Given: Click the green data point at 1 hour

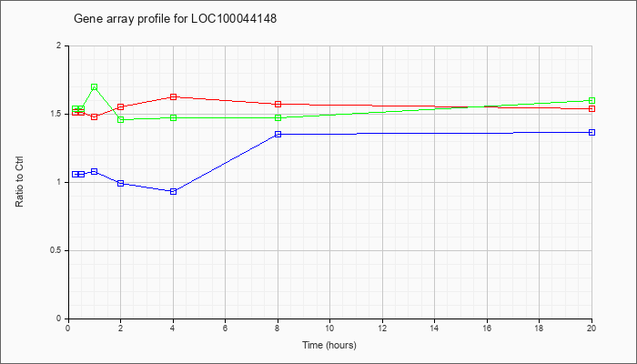Looking at the screenshot, I should tap(95, 87).
